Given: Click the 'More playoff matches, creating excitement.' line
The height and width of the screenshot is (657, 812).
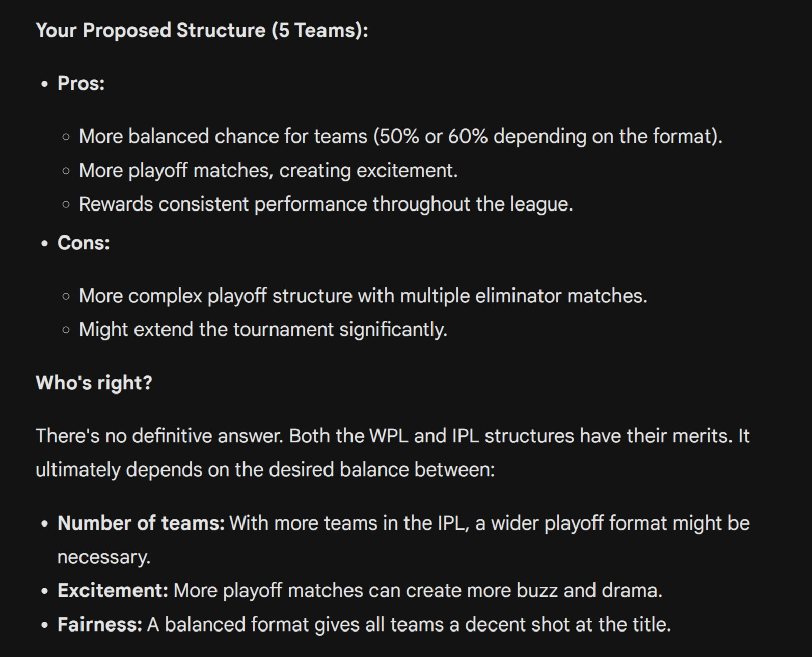Looking at the screenshot, I should tap(268, 171).
